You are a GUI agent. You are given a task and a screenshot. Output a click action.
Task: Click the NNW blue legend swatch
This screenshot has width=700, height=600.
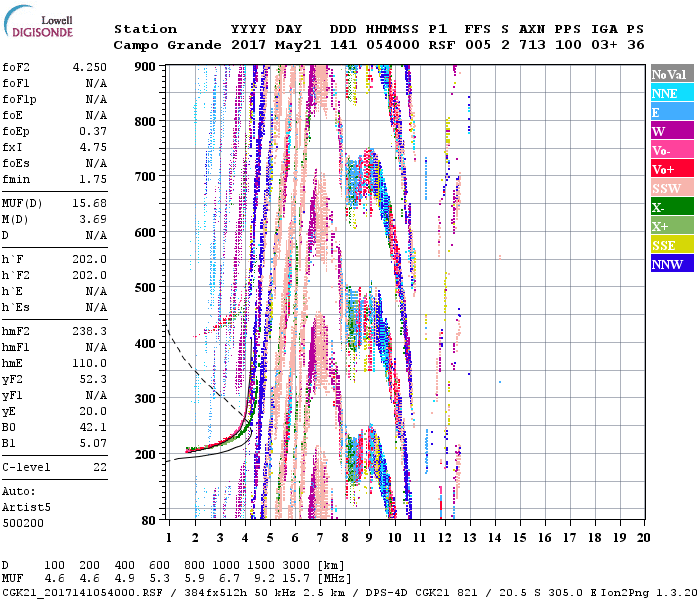click(x=671, y=264)
